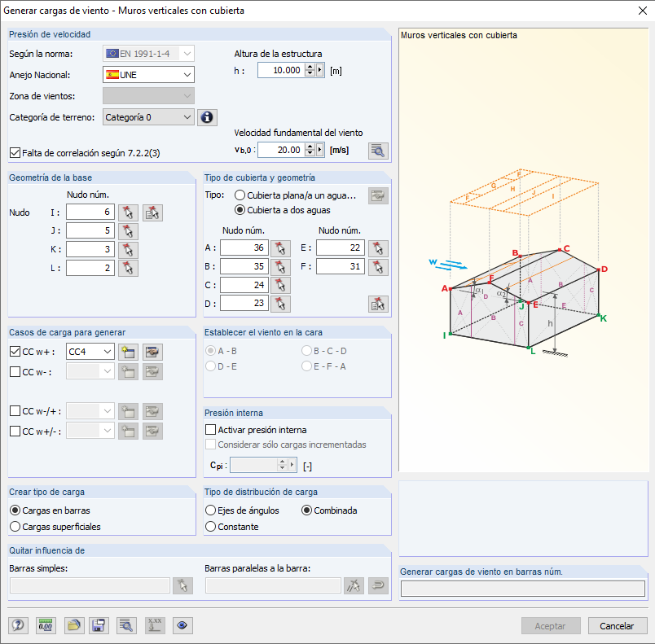Pick node K graphically

pos(128,250)
